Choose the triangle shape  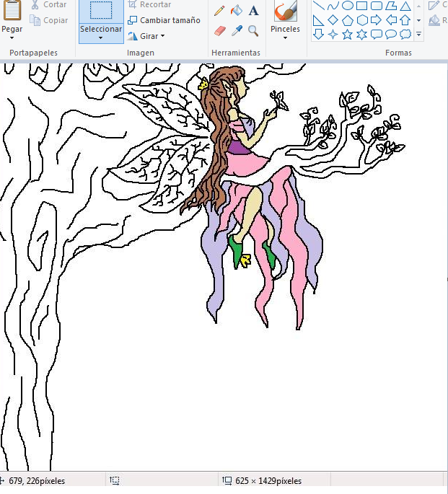(x=405, y=6)
